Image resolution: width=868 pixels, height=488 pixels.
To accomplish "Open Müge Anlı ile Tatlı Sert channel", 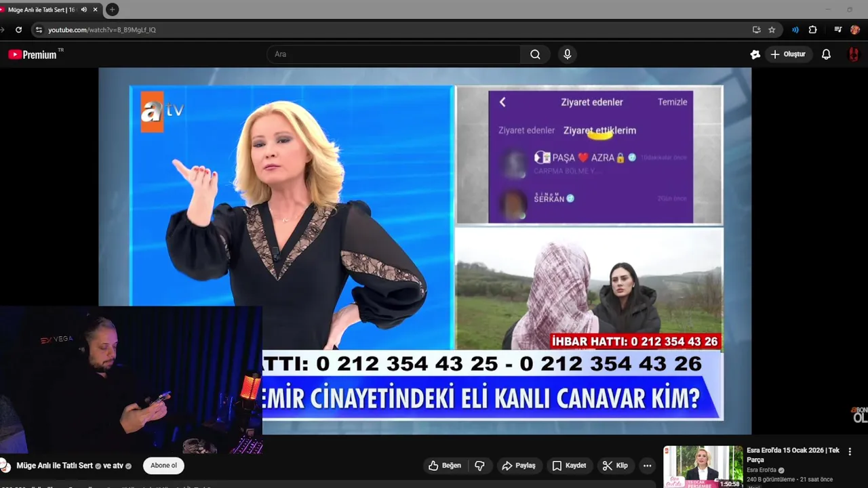I will pos(54,466).
